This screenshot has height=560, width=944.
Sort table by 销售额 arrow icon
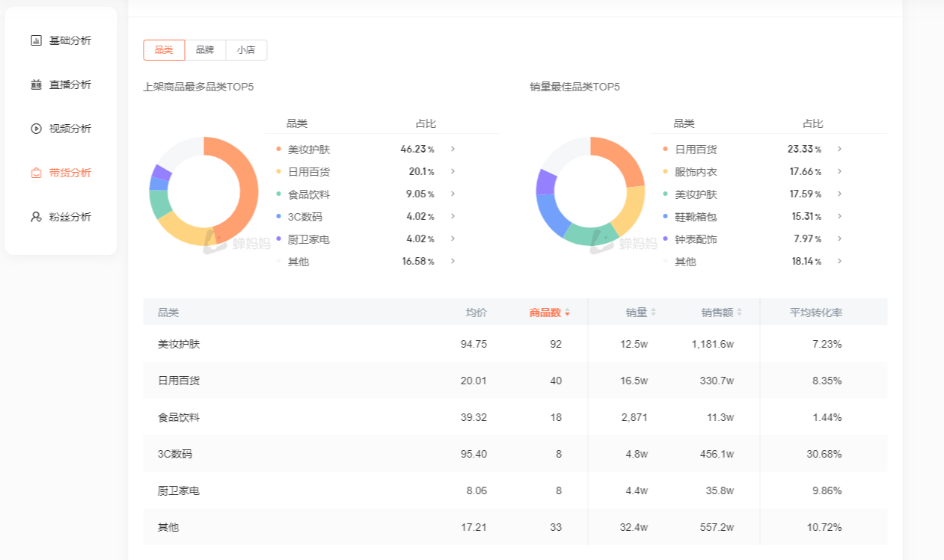pos(739,313)
